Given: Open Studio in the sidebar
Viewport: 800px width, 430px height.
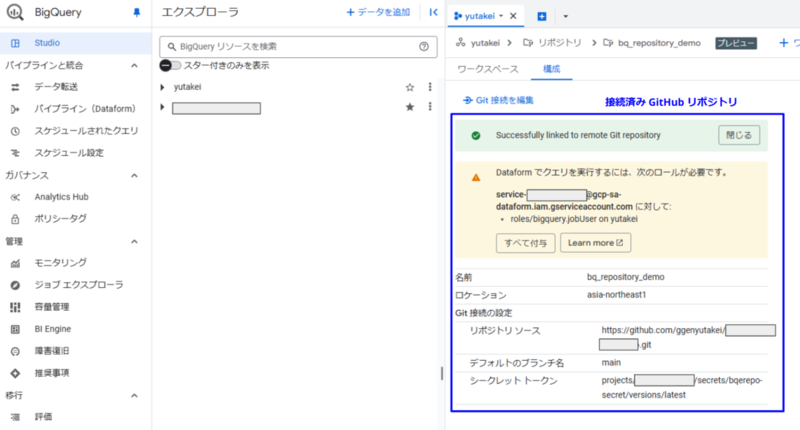Looking at the screenshot, I should (x=76, y=43).
